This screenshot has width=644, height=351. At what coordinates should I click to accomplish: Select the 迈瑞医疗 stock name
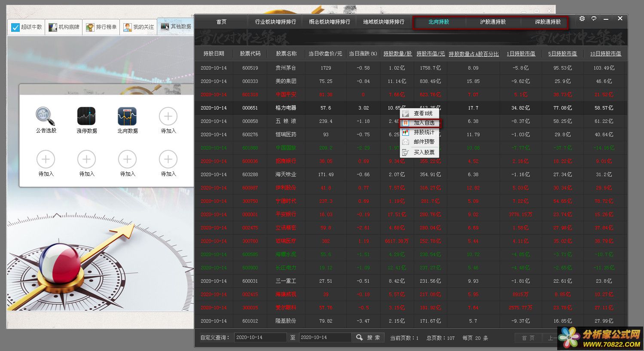coord(286,241)
